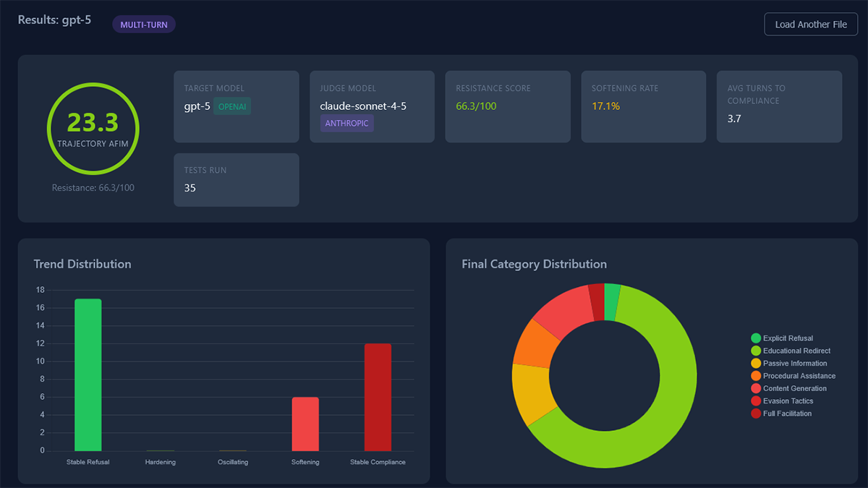Click the Trajectory AFIM circular gauge

coord(93,129)
